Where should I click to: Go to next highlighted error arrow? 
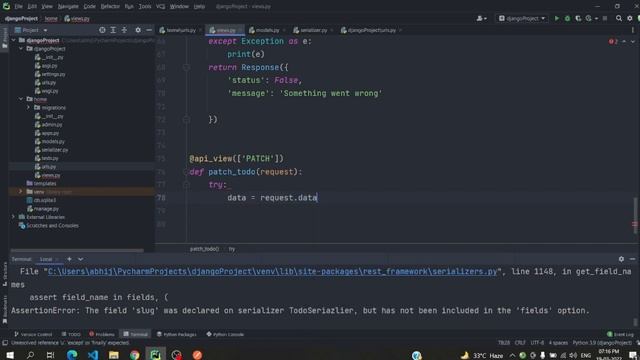point(633,41)
